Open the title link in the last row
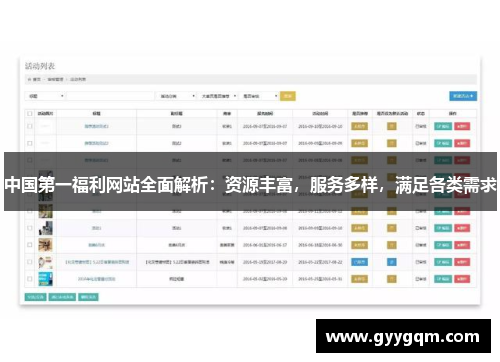This screenshot has width=500, height=362. [x=96, y=279]
